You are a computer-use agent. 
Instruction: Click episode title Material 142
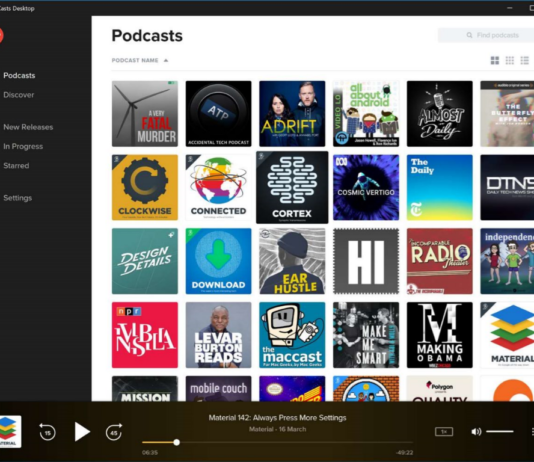coord(277,418)
